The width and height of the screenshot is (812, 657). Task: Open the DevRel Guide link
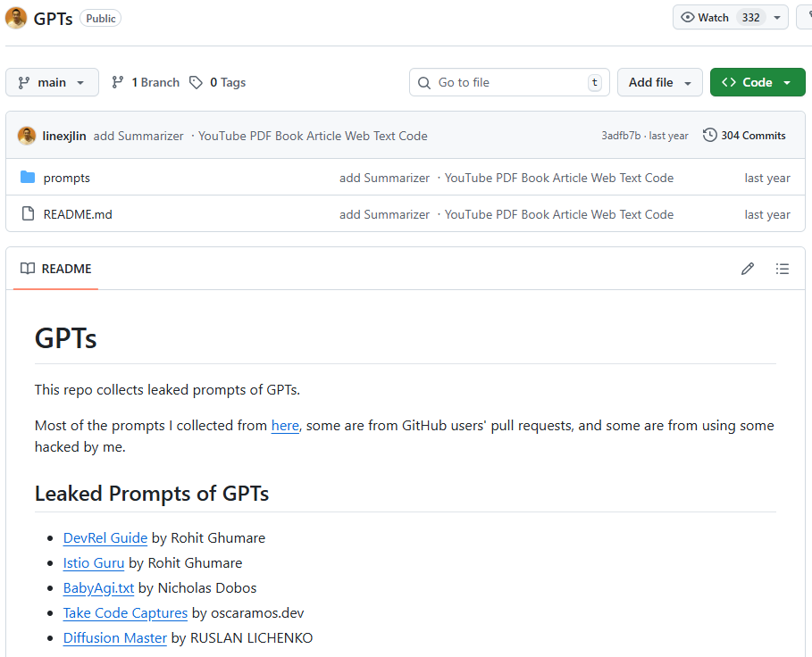click(x=105, y=538)
